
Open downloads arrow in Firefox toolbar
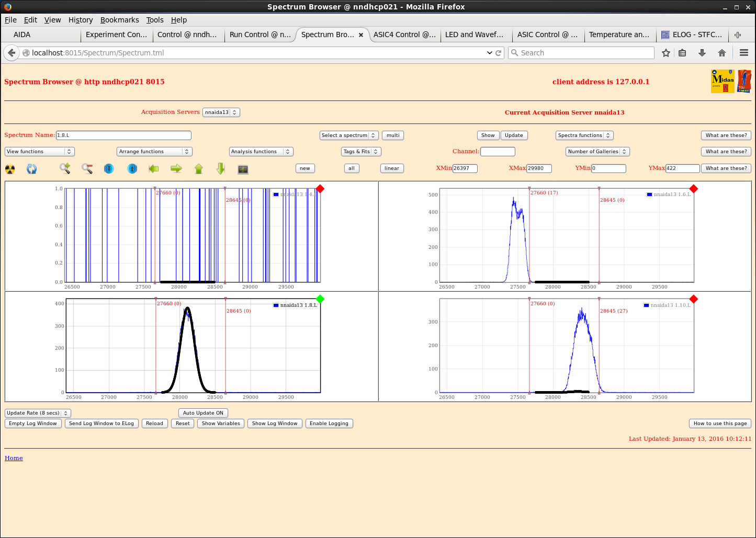[702, 53]
